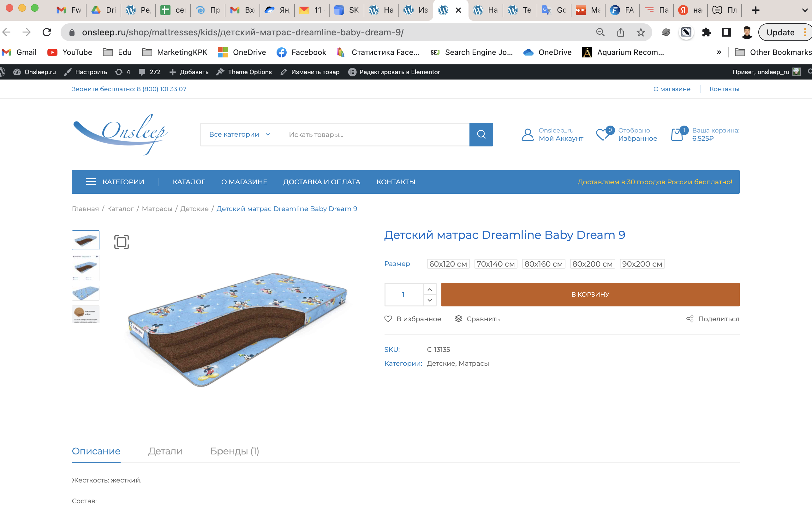Switch to the Детали tab
Image resolution: width=812 pixels, height=515 pixels.
pyautogui.click(x=165, y=451)
